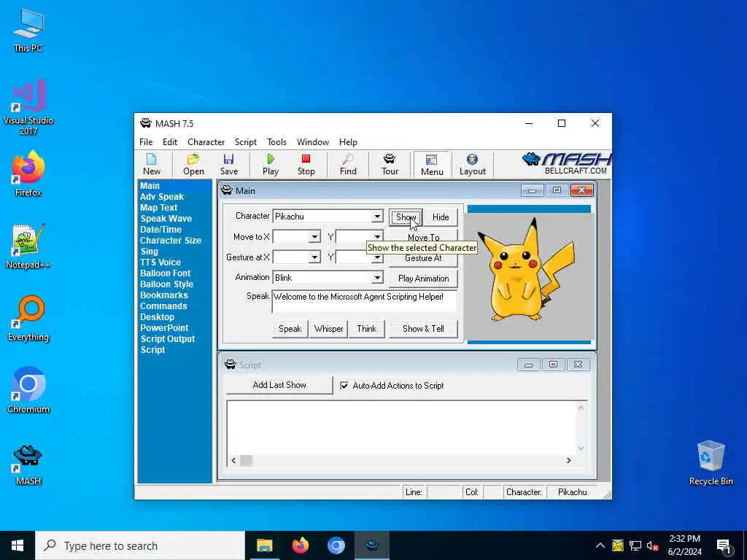Expand the Character dropdown

point(377,216)
